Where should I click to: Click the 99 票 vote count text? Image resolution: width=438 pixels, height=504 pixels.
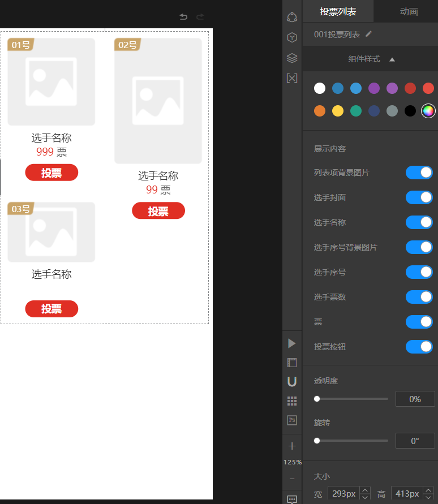[x=158, y=189]
